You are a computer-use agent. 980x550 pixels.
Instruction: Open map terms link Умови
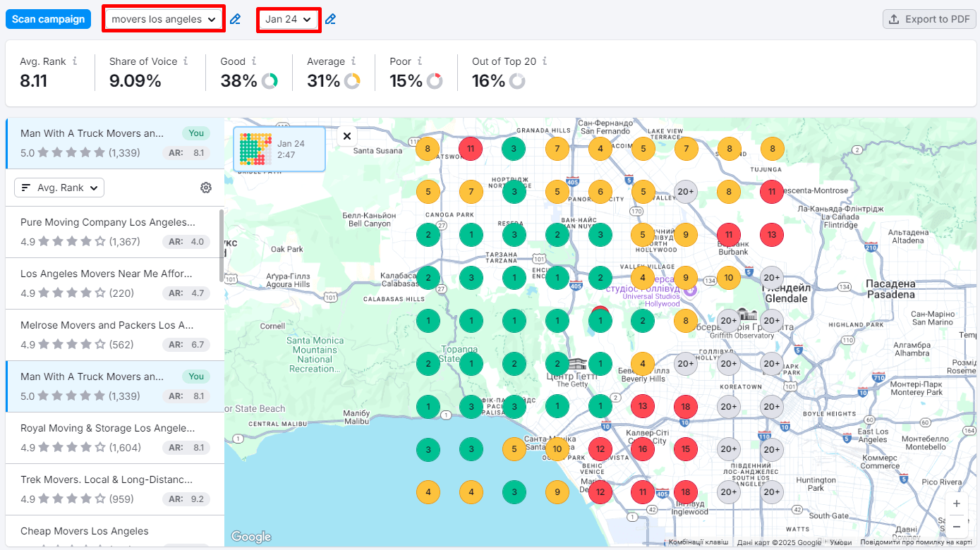[x=840, y=542]
